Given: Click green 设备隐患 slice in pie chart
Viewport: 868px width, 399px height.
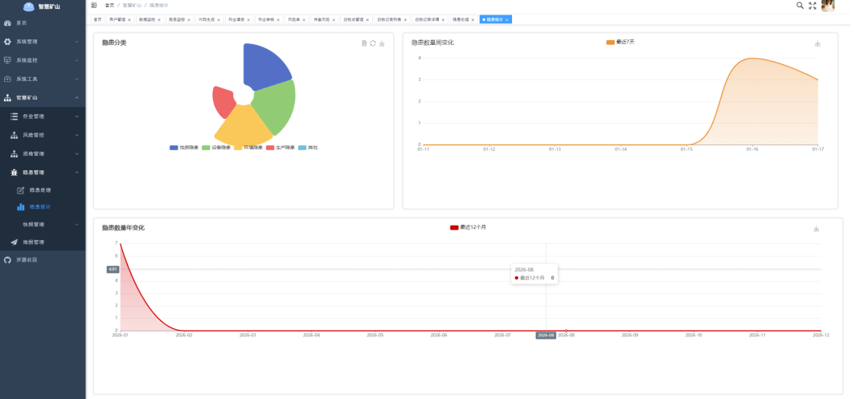Looking at the screenshot, I should (x=278, y=106).
